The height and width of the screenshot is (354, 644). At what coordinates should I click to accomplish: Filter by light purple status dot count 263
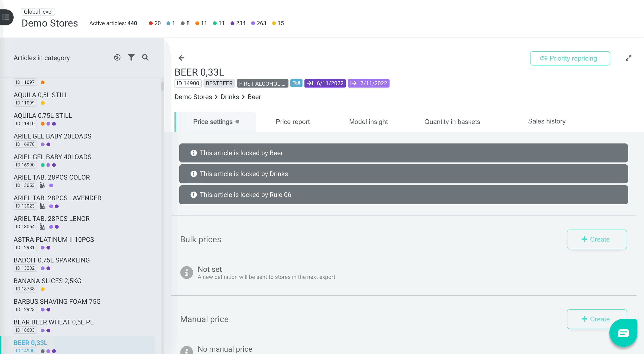click(259, 23)
